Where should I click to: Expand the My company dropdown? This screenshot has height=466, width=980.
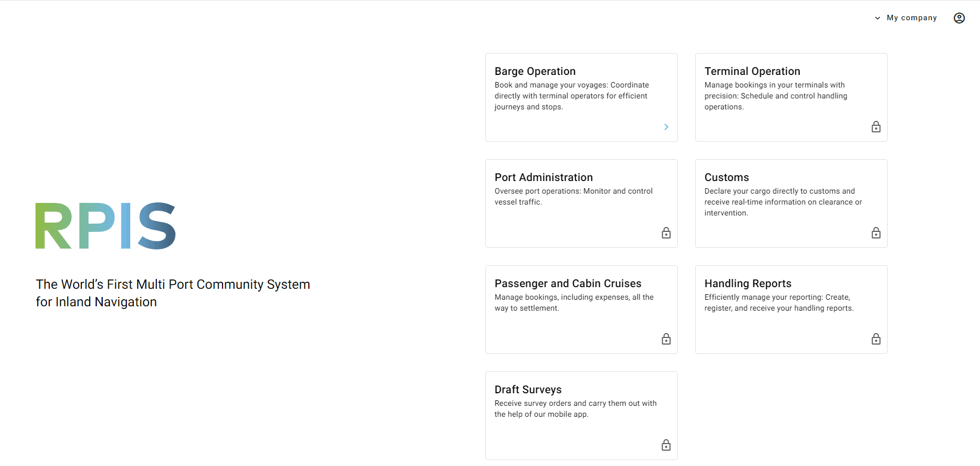pos(906,18)
